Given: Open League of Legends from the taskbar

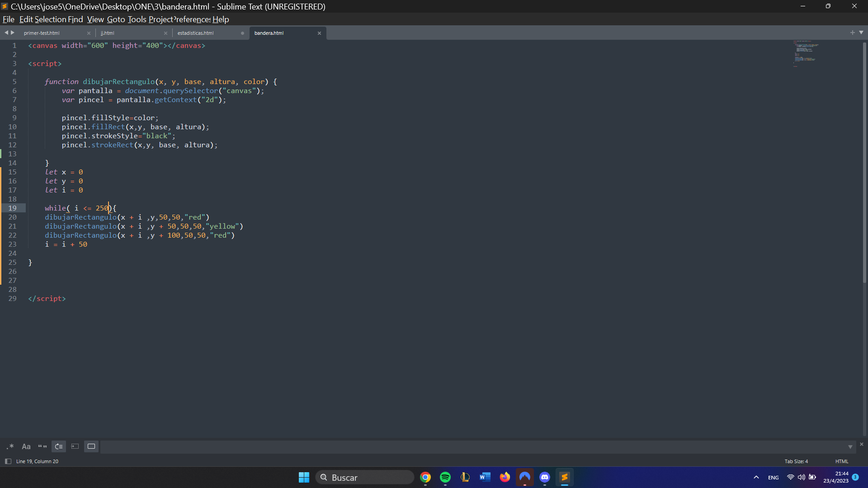Looking at the screenshot, I should click(x=465, y=477).
